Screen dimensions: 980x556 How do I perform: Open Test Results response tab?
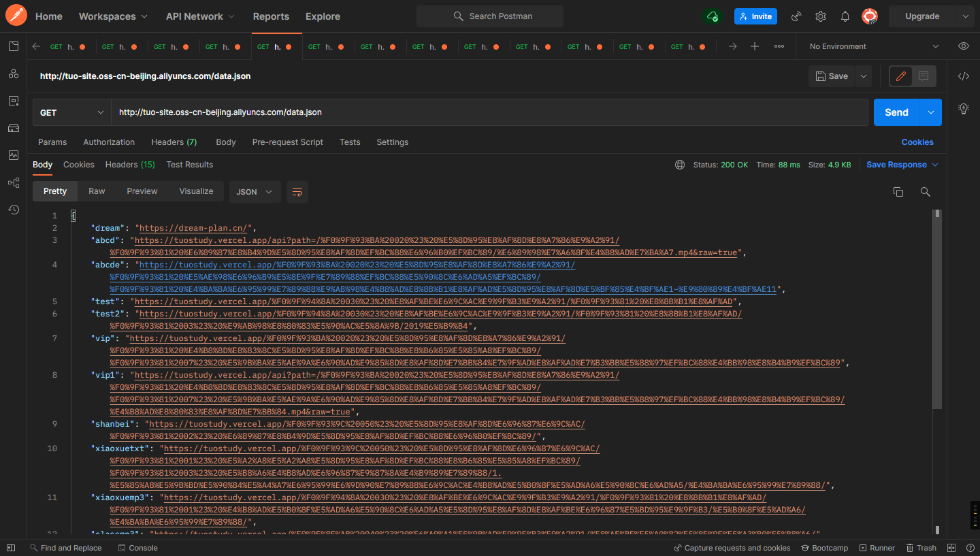pyautogui.click(x=190, y=165)
